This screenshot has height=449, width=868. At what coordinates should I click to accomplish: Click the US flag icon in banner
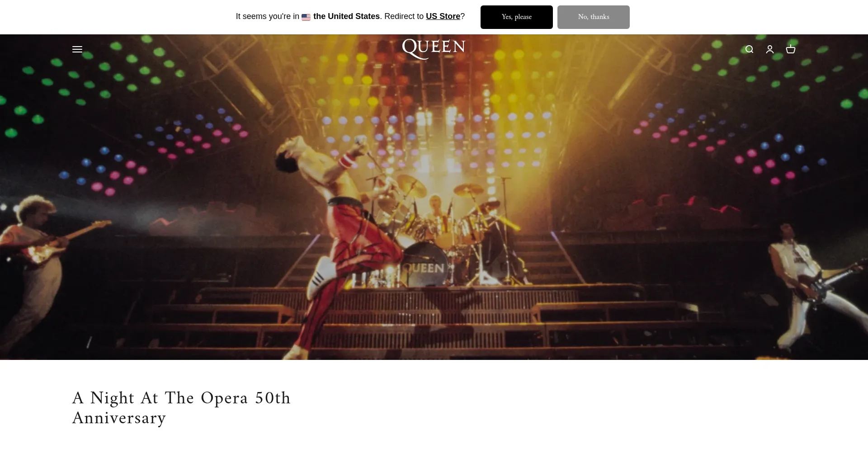tap(306, 17)
